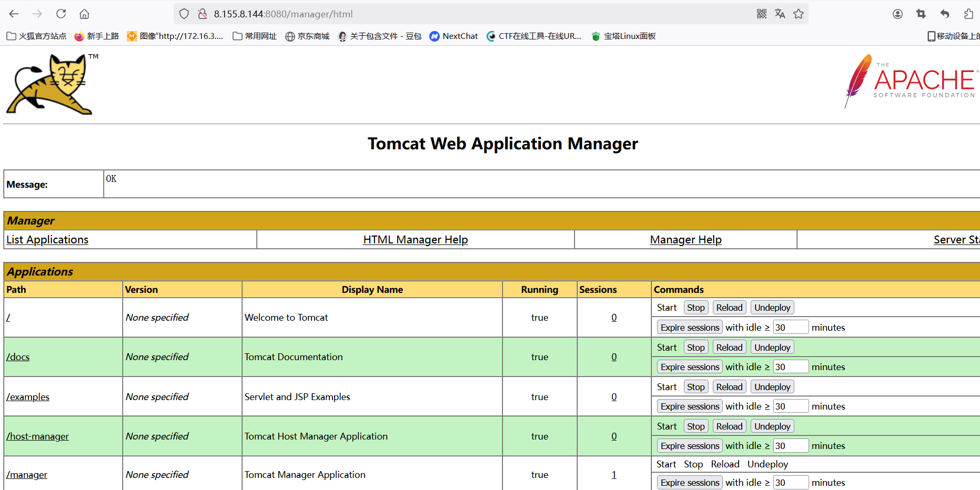
Task: Click sessions count 1 for /manager
Action: (x=614, y=475)
